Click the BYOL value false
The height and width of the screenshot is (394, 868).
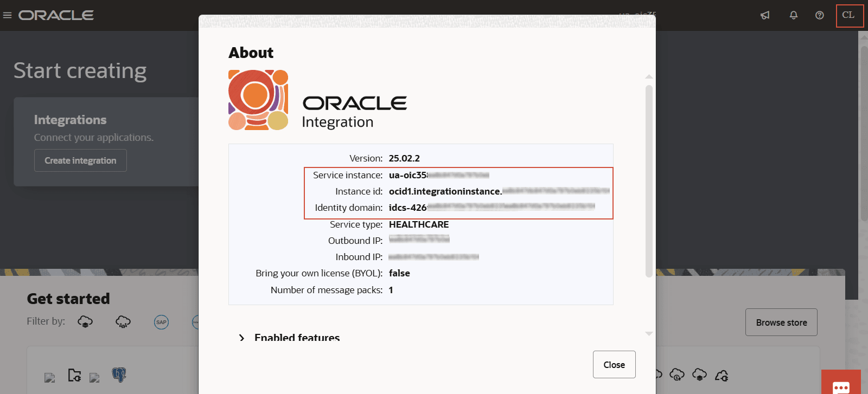click(x=399, y=273)
